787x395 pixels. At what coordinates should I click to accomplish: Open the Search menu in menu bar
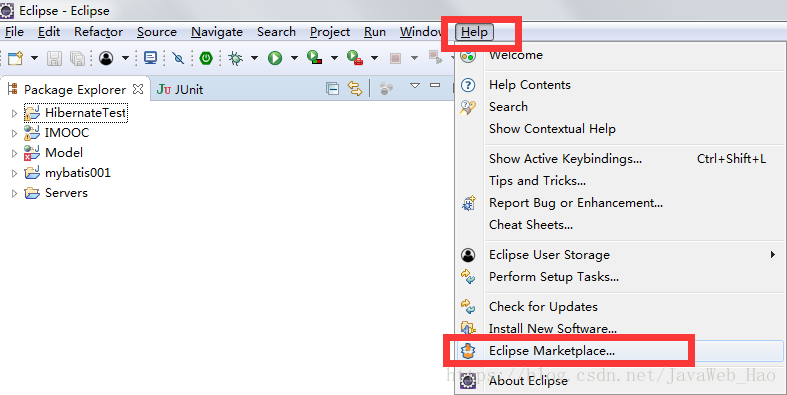276,32
